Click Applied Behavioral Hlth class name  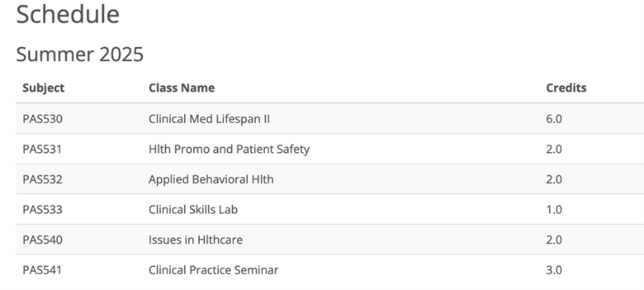[211, 180]
